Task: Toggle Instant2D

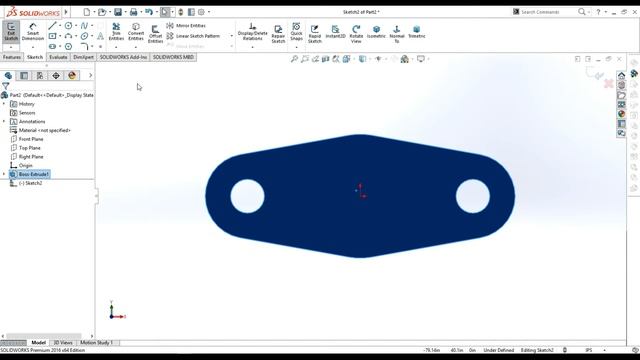Action: point(336,32)
